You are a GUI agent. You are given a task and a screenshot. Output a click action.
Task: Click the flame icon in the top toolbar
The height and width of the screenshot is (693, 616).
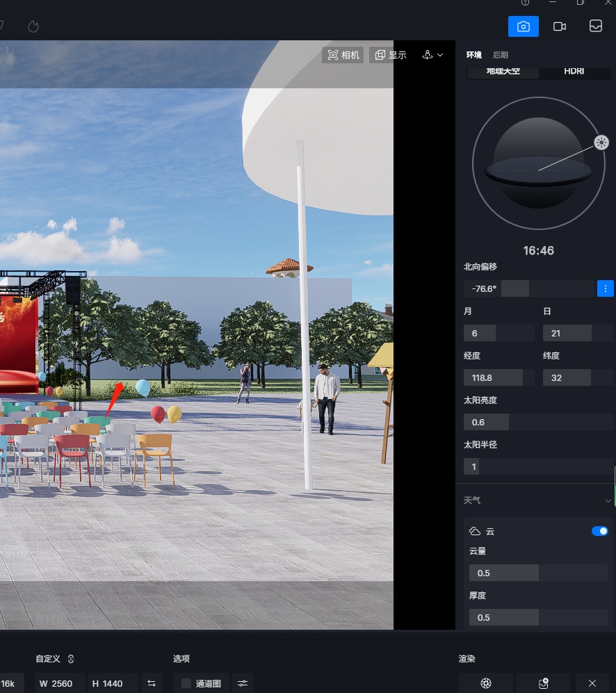33,26
